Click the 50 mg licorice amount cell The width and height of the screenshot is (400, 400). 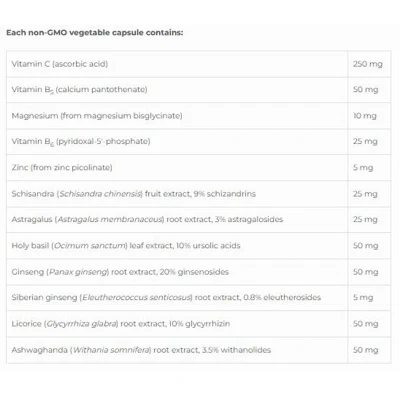tap(369, 324)
